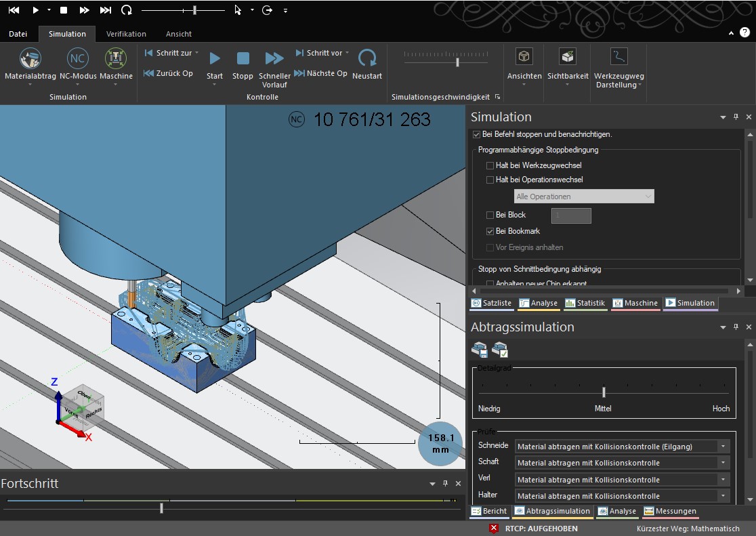Uncheck Bei Bookmark
756x536 pixels.
pos(490,230)
